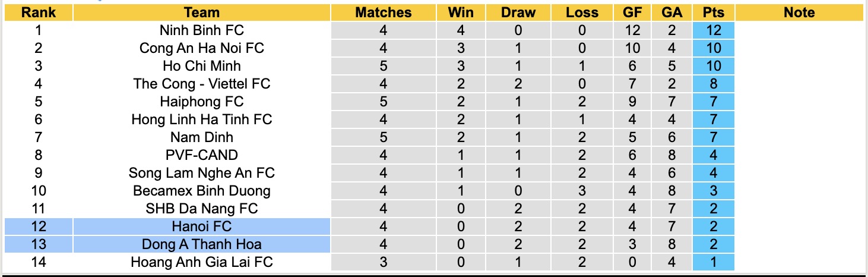Click the GF column header

click(x=632, y=12)
